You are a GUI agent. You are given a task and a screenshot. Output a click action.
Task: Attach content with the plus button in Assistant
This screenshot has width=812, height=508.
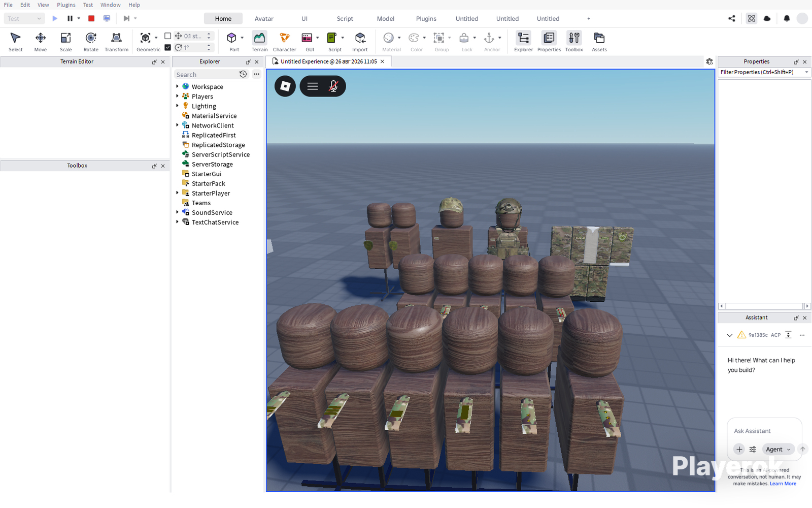click(739, 449)
